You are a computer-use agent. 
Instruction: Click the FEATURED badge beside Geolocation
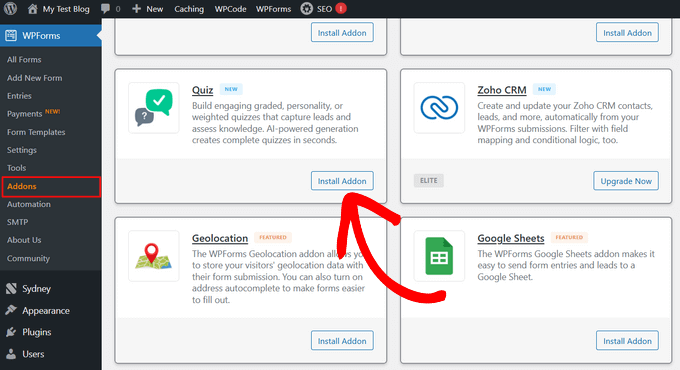coord(273,237)
